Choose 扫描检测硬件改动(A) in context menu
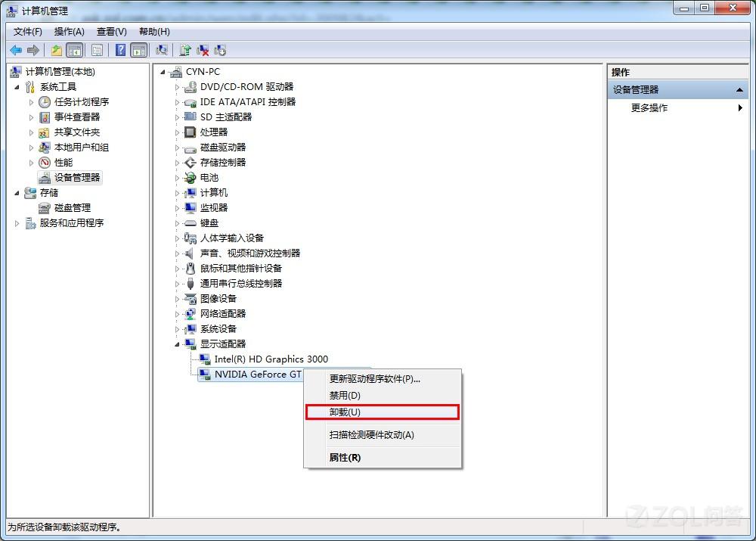Image resolution: width=756 pixels, height=541 pixels. click(x=383, y=435)
